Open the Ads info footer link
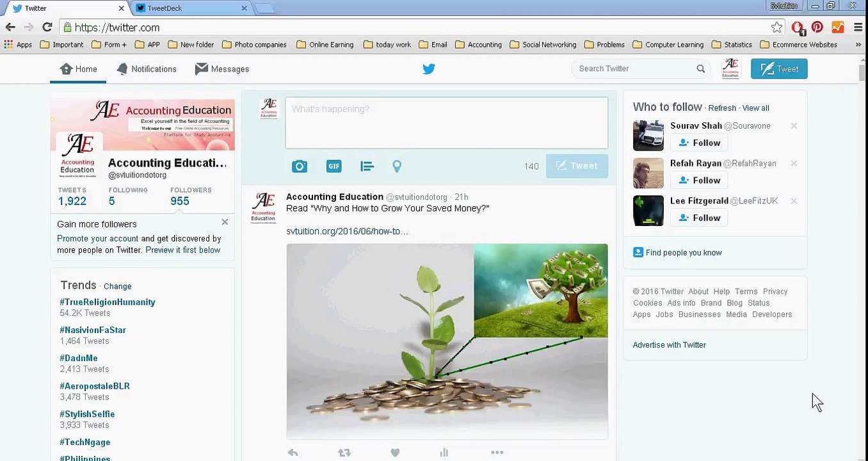The width and height of the screenshot is (868, 461). click(681, 303)
